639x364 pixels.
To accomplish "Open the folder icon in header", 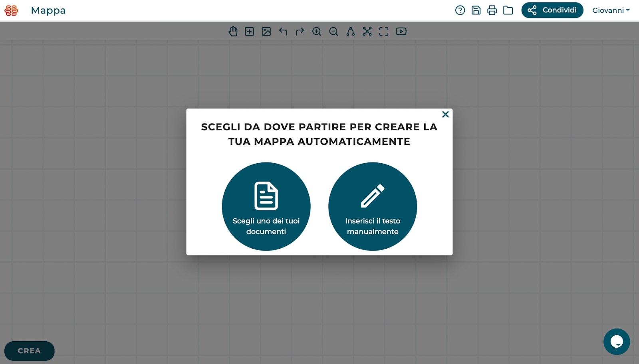I will point(508,10).
